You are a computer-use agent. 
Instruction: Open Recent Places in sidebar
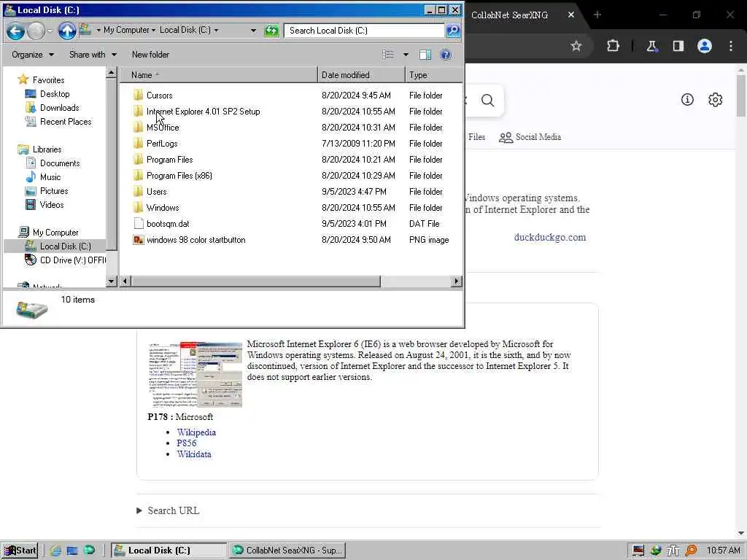coord(65,122)
